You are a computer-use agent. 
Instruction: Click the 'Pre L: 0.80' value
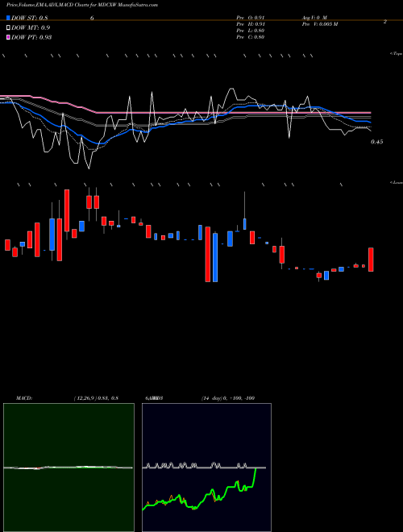pos(251,31)
